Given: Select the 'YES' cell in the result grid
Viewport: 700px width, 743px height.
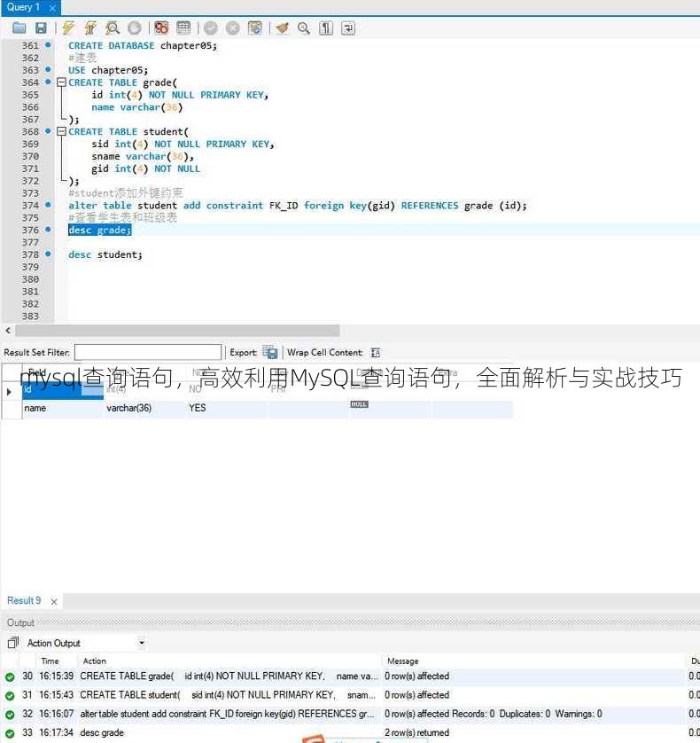Looking at the screenshot, I should (x=228, y=408).
